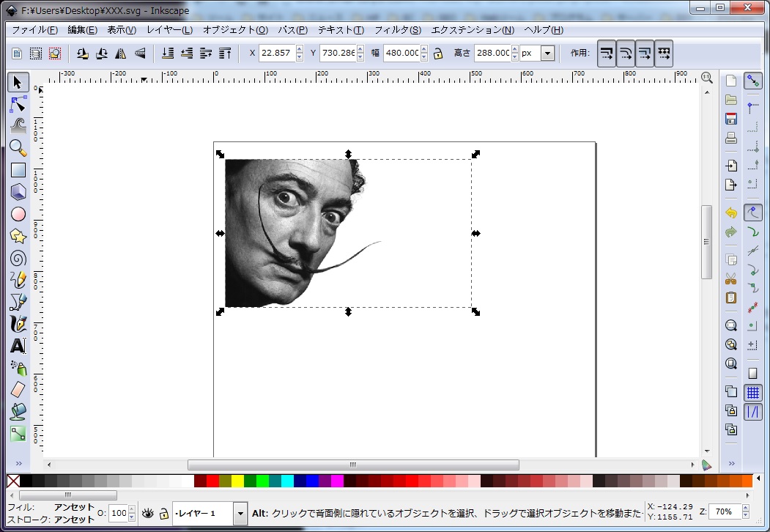The image size is (770, 532).
Task: Click the horizontal canvas scrollbar thumb
Action: [x=353, y=465]
